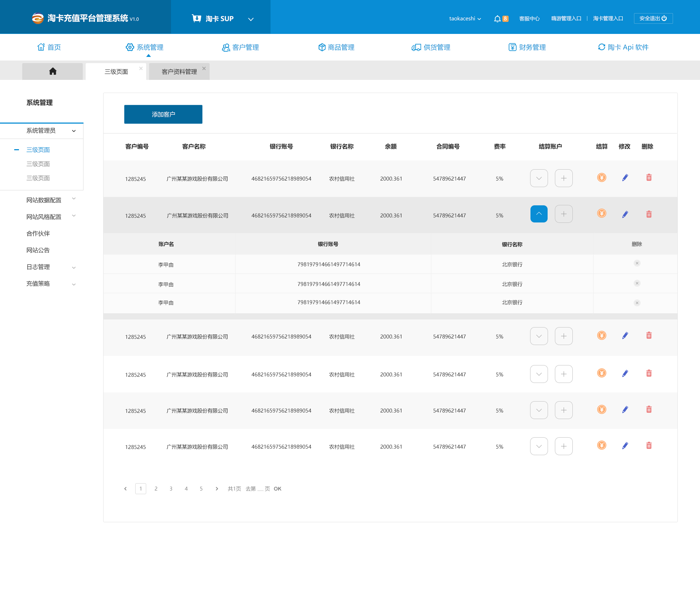Click trash icon in expanded second row
Viewport: 700px width, 593px height.
point(649,214)
